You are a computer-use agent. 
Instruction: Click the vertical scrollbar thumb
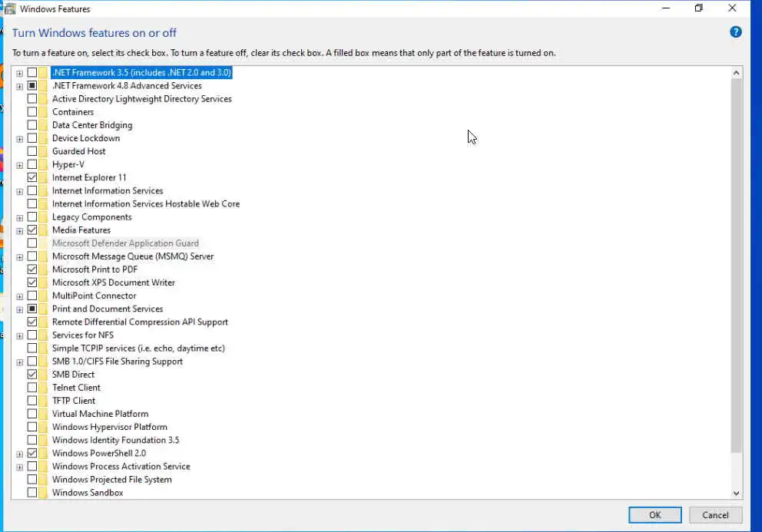click(736, 266)
